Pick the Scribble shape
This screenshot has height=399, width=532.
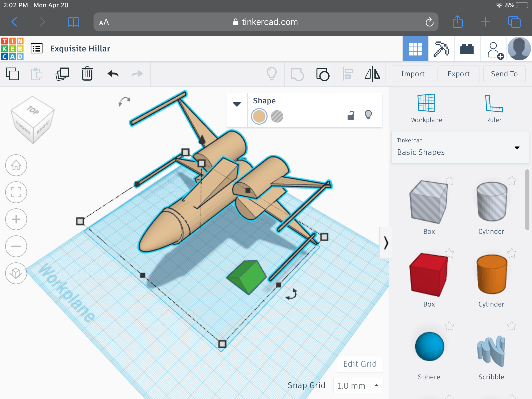click(x=491, y=351)
